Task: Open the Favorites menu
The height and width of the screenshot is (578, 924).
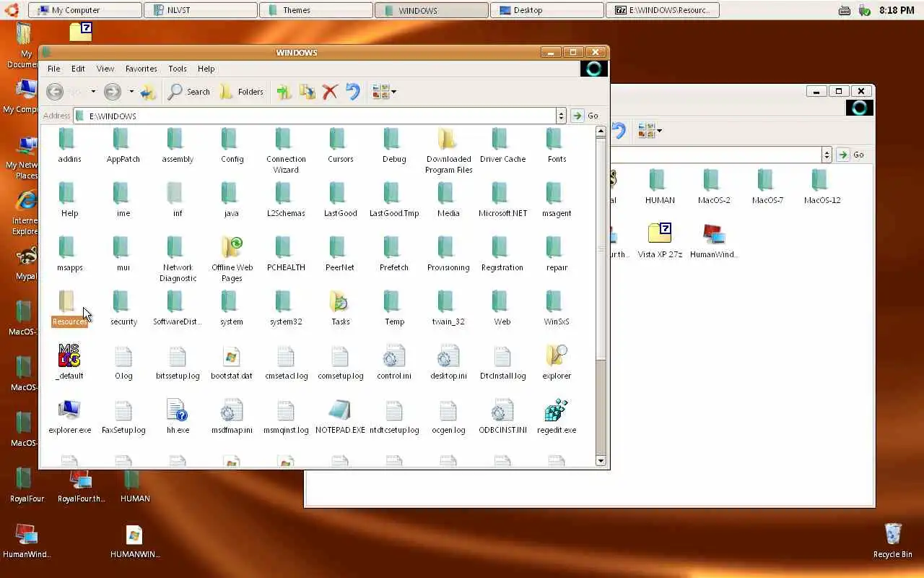Action: point(141,69)
